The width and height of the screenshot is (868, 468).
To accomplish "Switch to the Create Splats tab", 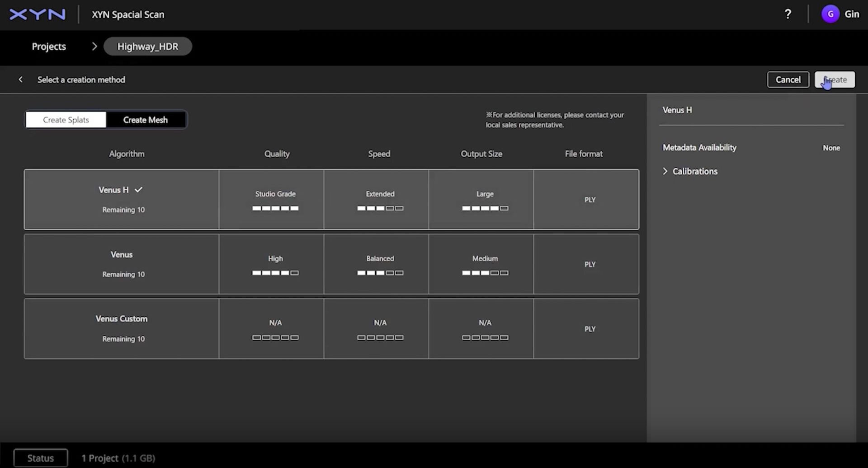I will 66,120.
